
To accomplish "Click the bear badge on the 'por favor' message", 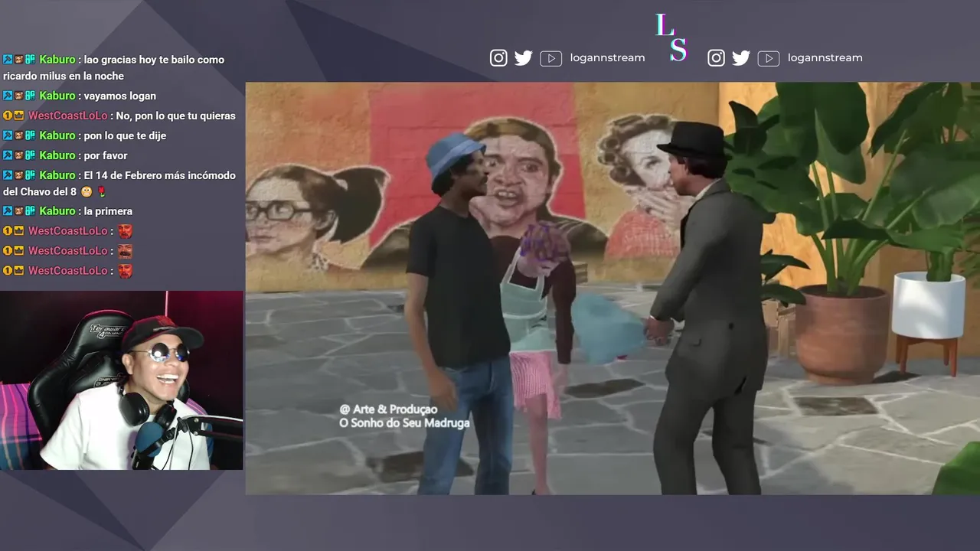I will 19,155.
